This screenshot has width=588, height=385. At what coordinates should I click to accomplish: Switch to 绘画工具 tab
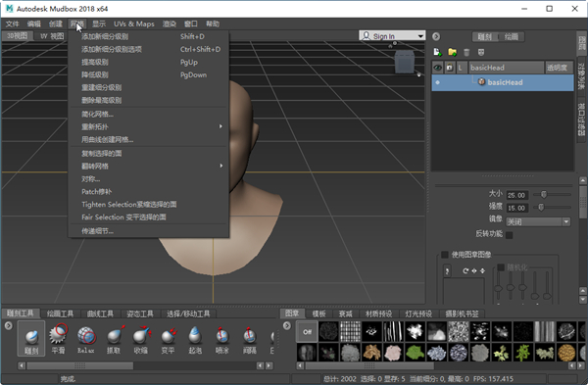tap(60, 313)
